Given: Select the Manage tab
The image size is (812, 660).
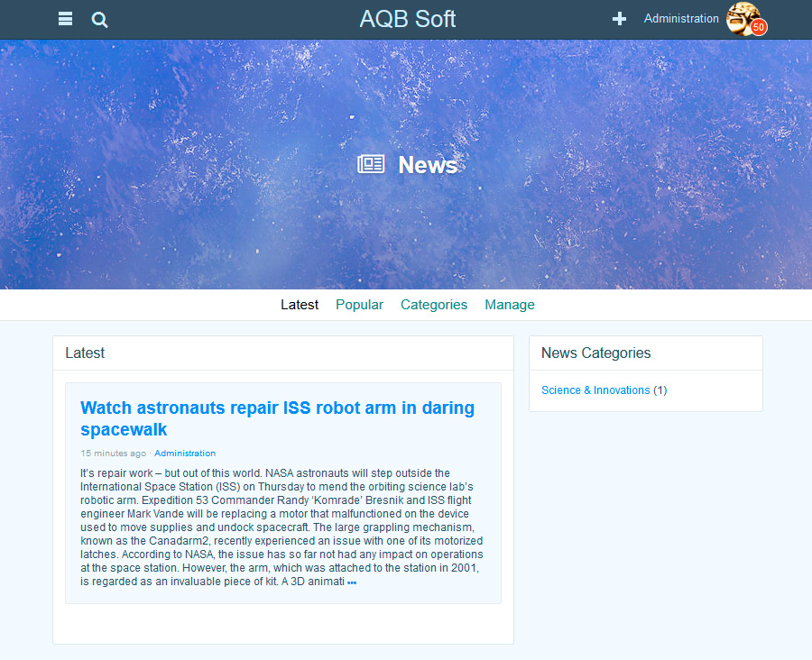Looking at the screenshot, I should (x=510, y=305).
